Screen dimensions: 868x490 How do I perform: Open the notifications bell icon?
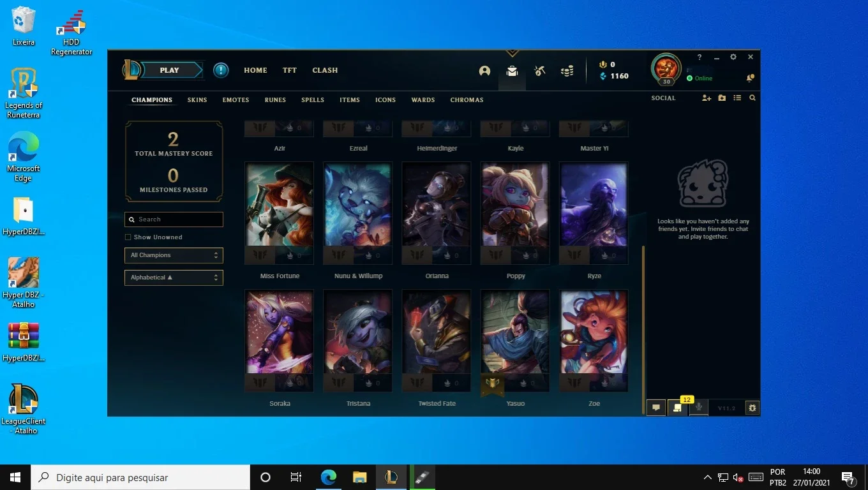coord(750,78)
